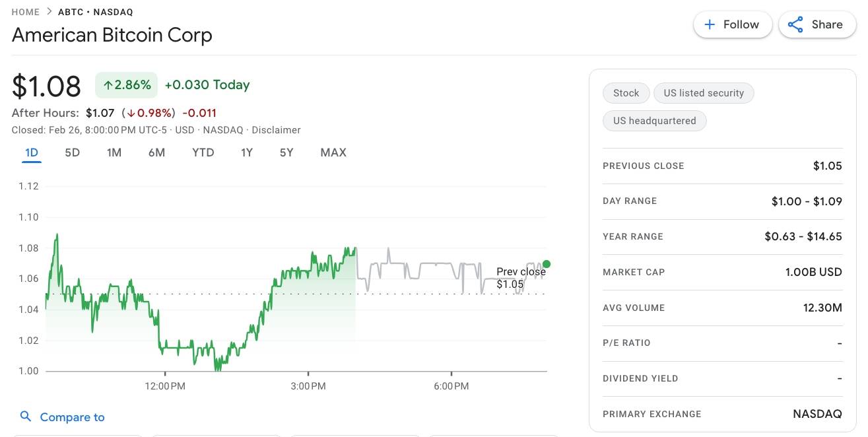868x437 pixels.
Task: Open the US headquartered filter chip
Action: (654, 120)
